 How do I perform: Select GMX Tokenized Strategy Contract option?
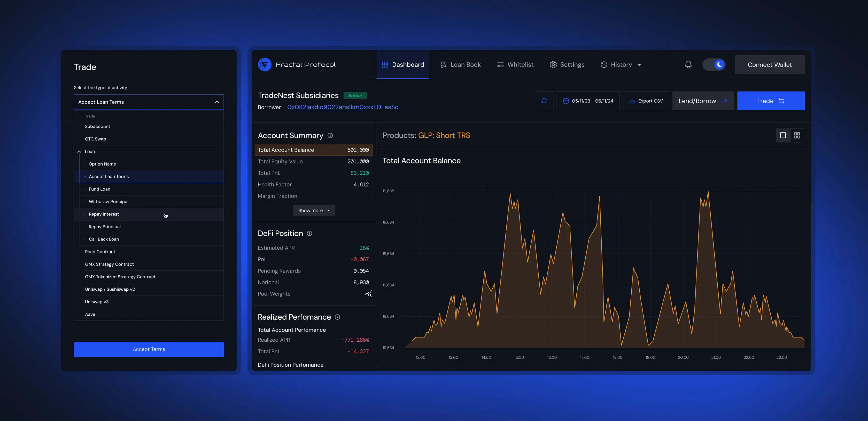pyautogui.click(x=149, y=277)
